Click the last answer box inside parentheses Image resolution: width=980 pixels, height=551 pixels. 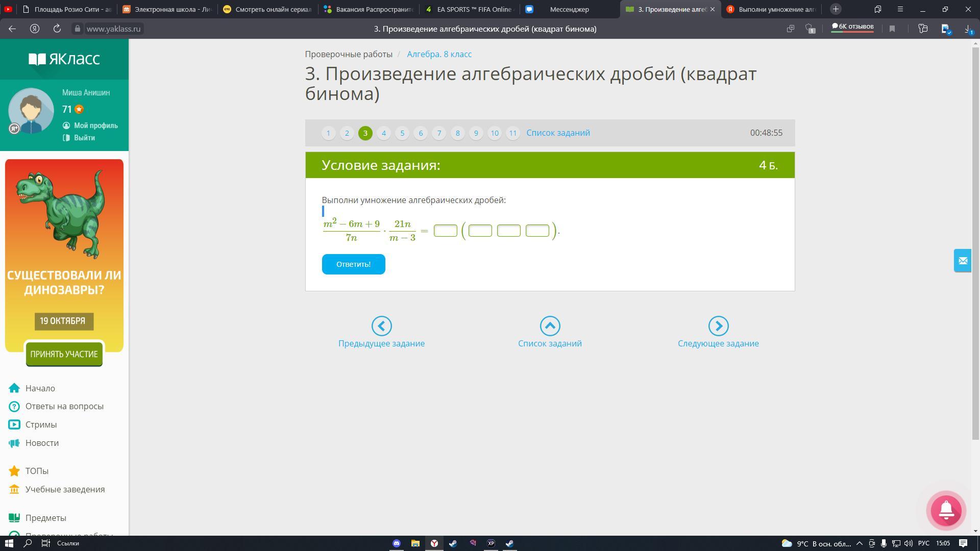pos(537,231)
